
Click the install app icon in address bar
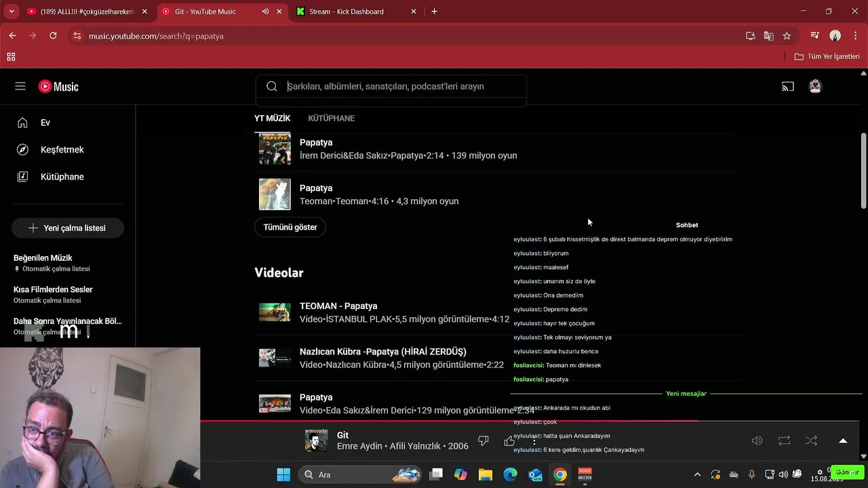point(750,36)
